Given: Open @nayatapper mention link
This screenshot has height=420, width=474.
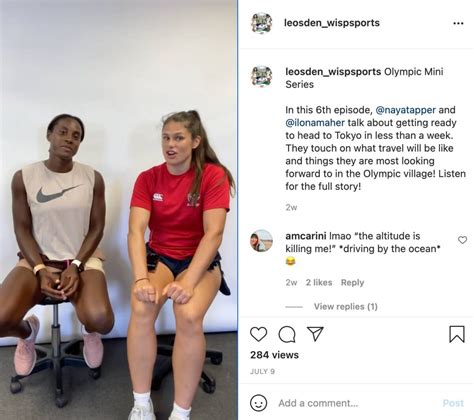Looking at the screenshot, I should tap(405, 110).
